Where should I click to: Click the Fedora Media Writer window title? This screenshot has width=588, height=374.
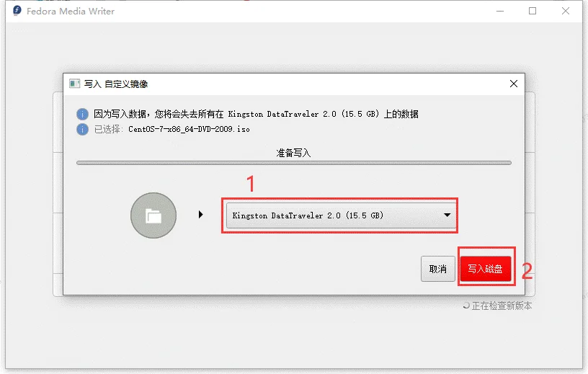[x=71, y=12]
